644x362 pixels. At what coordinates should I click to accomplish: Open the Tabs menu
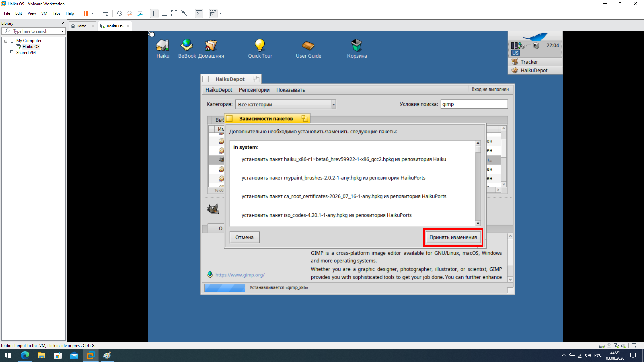(x=56, y=13)
